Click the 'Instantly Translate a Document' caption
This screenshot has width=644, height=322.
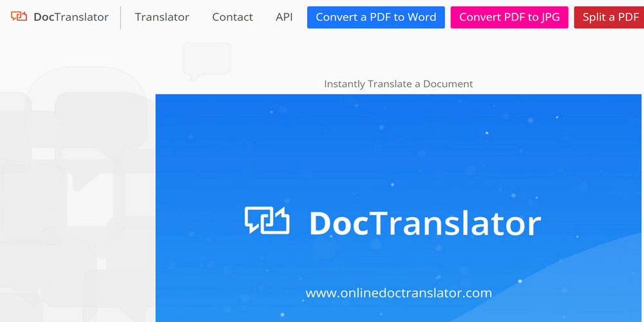[399, 84]
